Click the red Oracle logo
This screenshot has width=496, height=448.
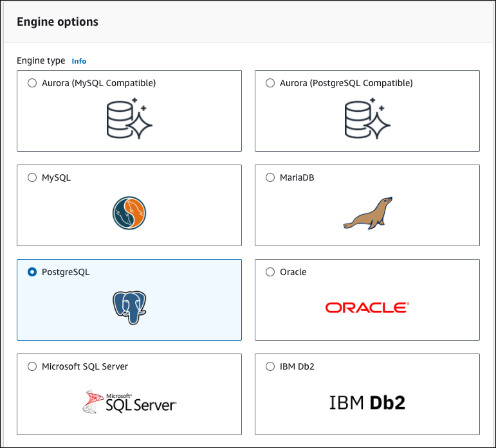(x=367, y=308)
